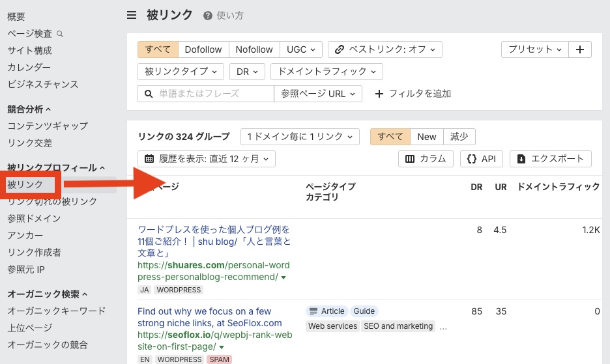Collapse the 被リンクプロフィール sidebar section
610x364 pixels.
(x=56, y=167)
